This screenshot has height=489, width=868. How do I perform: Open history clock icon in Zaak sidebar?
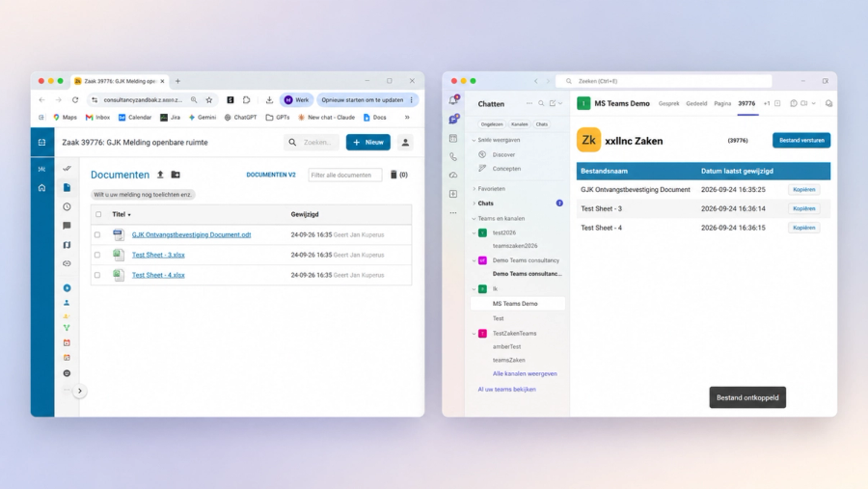click(x=67, y=206)
